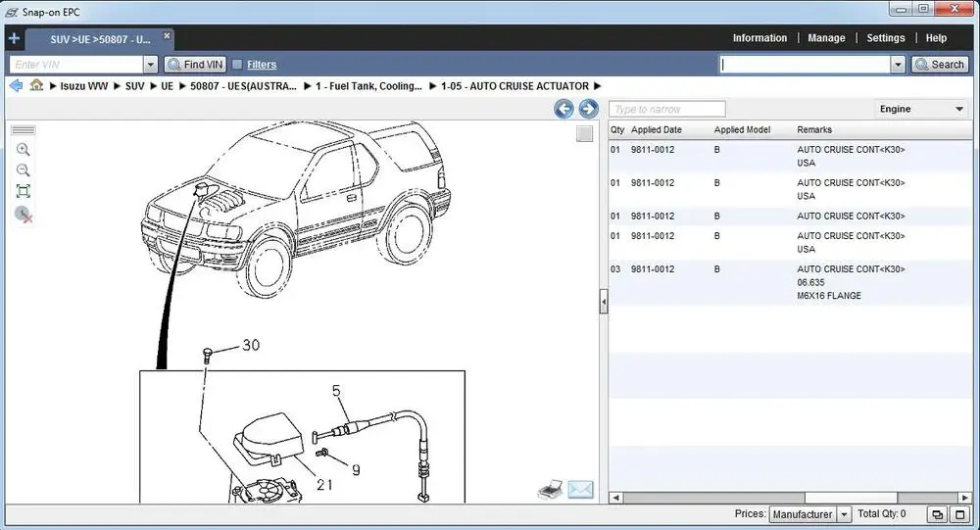The width and height of the screenshot is (980, 530).
Task: Sort by Remarks column header
Action: (x=814, y=130)
